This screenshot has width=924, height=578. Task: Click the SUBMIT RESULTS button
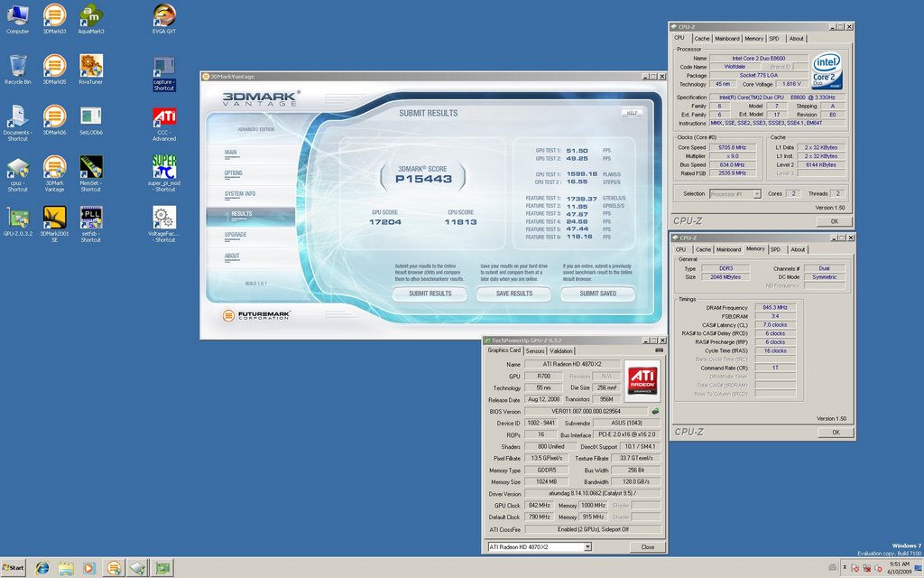(430, 294)
